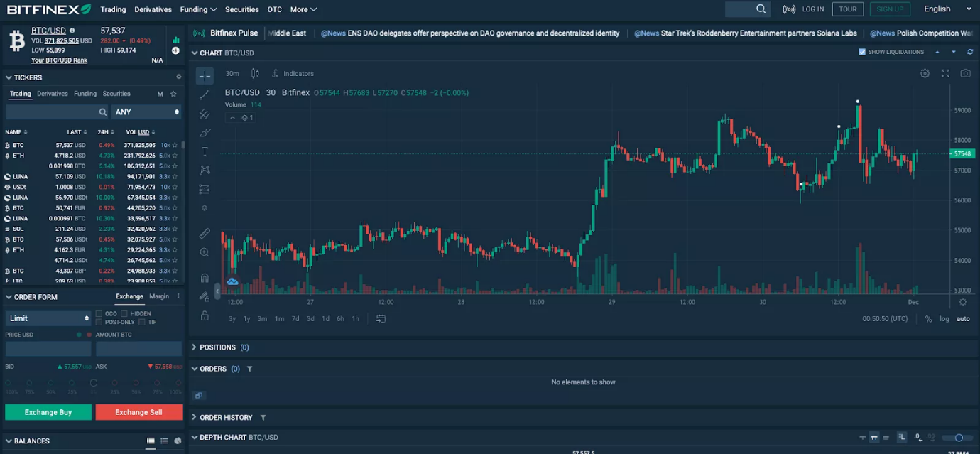
Task: Switch balances to pie chart view
Action: [x=178, y=441]
